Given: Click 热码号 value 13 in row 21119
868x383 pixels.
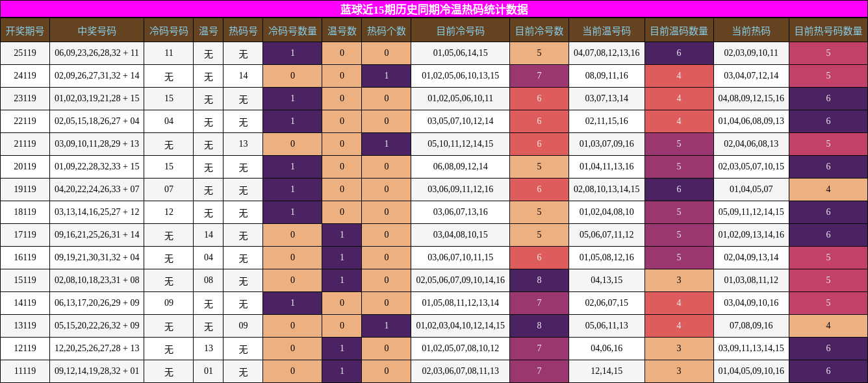Looking at the screenshot, I should pos(243,144).
